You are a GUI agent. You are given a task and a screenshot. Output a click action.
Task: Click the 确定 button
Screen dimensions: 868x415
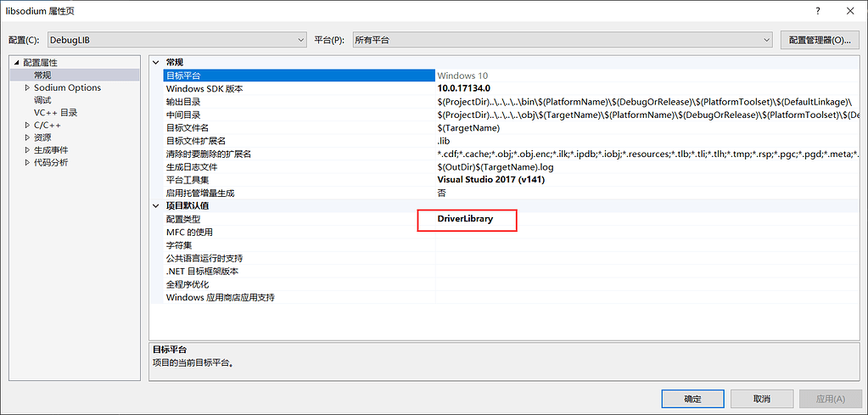click(692, 398)
